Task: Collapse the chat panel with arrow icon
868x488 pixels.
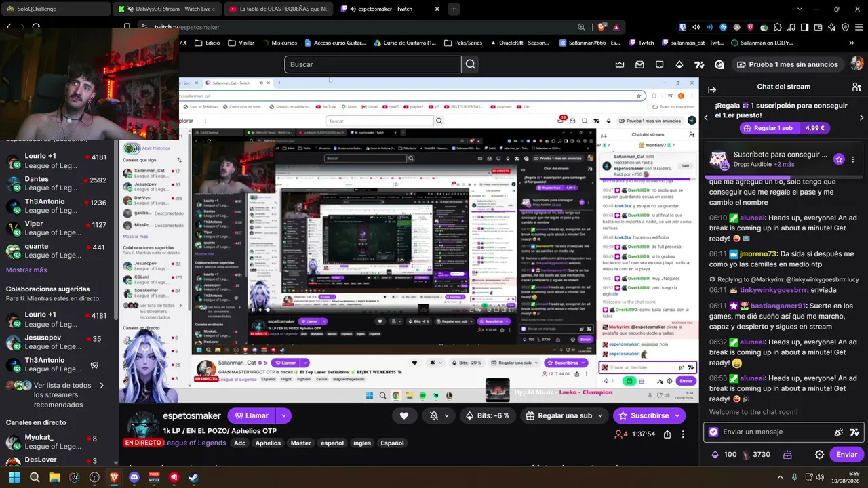Action: click(713, 89)
